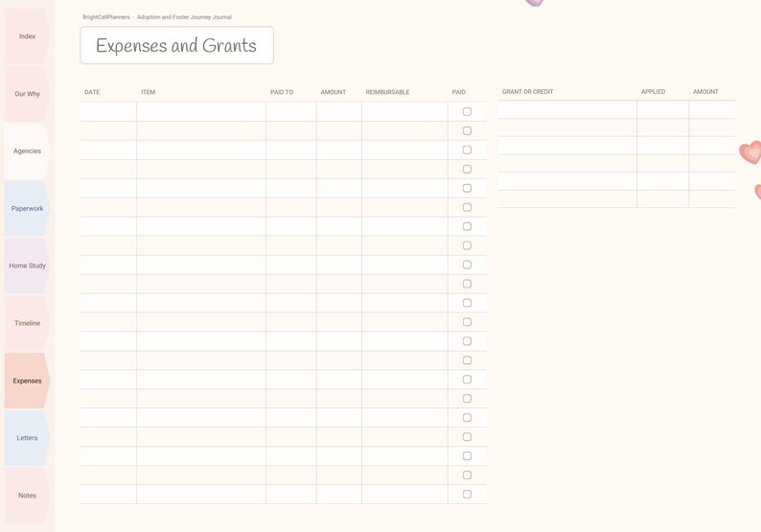Screen dimensions: 761x532
Task: Toggle Paid checkbox in seventh expense row
Action: [467, 226]
